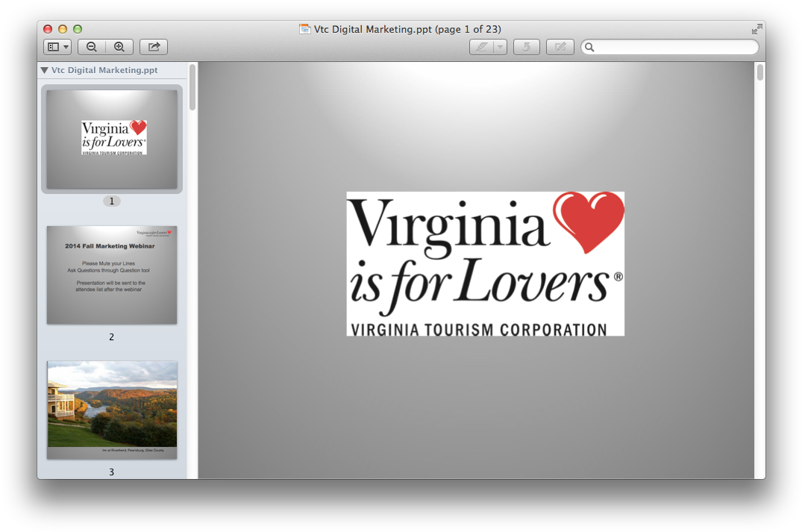Open the sidebar view options menu
This screenshot has height=532, width=802.
[57, 47]
